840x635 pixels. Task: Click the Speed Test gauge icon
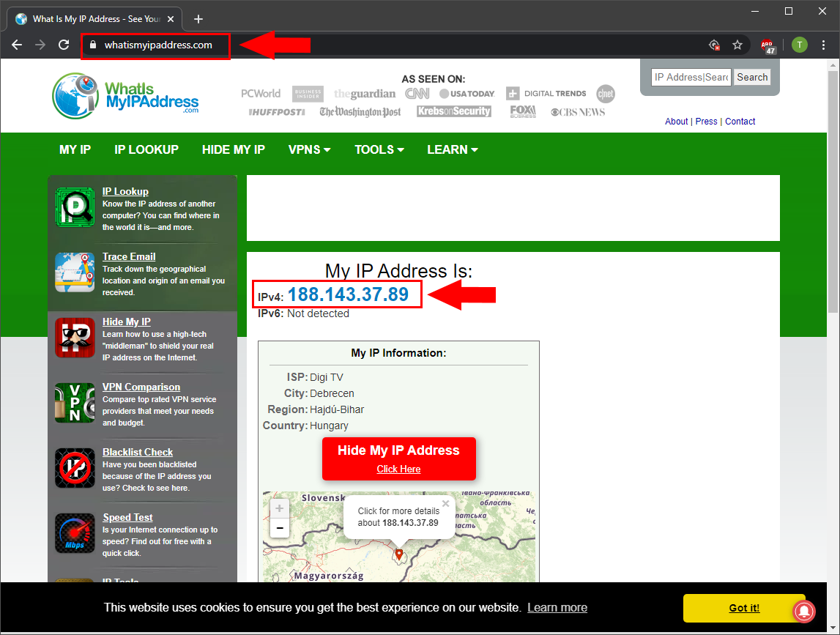[75, 534]
